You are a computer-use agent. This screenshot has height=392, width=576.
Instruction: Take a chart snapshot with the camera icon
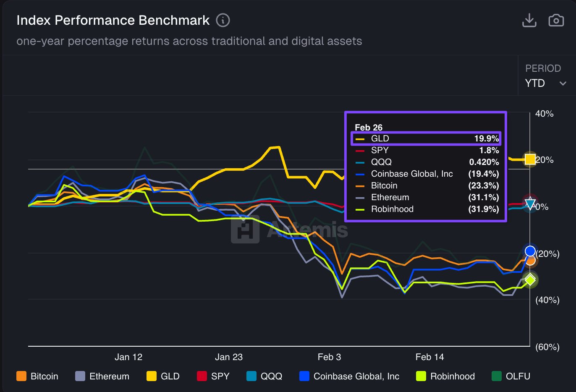coord(556,20)
